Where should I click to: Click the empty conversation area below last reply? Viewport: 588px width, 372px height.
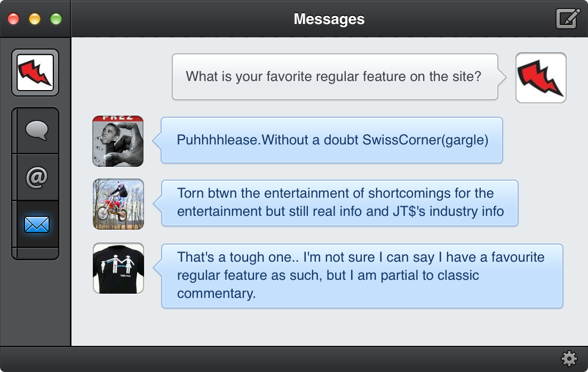coord(329,327)
